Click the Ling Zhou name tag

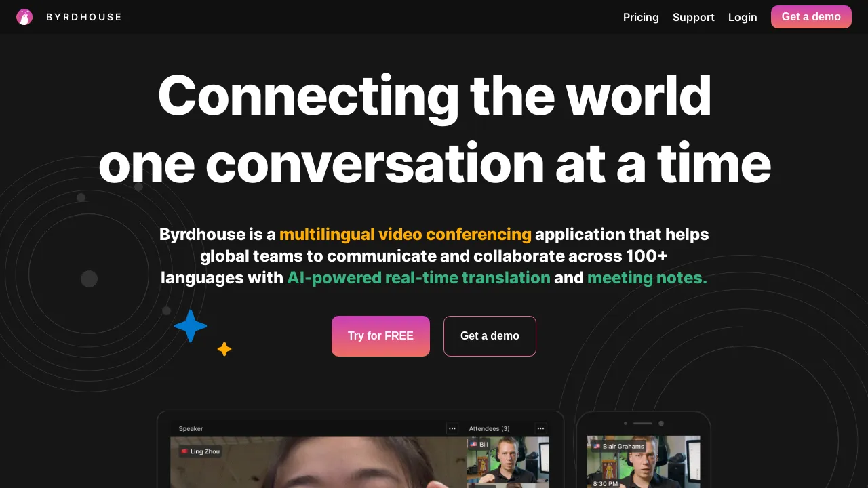200,451
